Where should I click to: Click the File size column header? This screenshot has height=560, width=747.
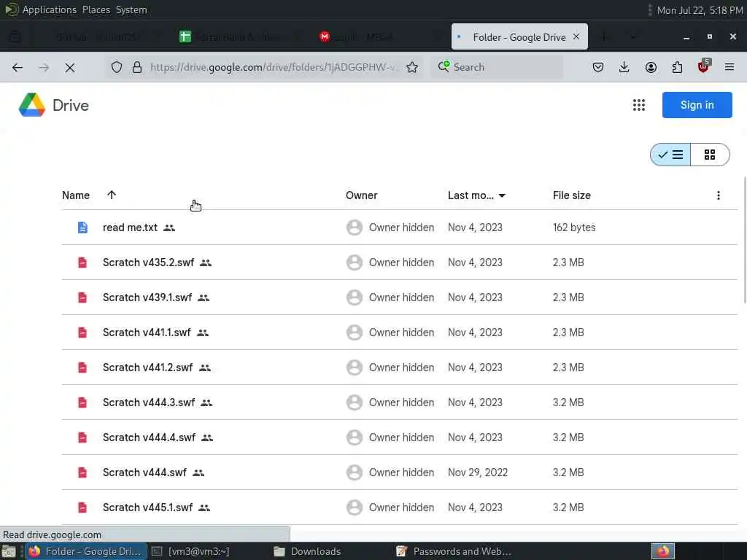point(572,195)
